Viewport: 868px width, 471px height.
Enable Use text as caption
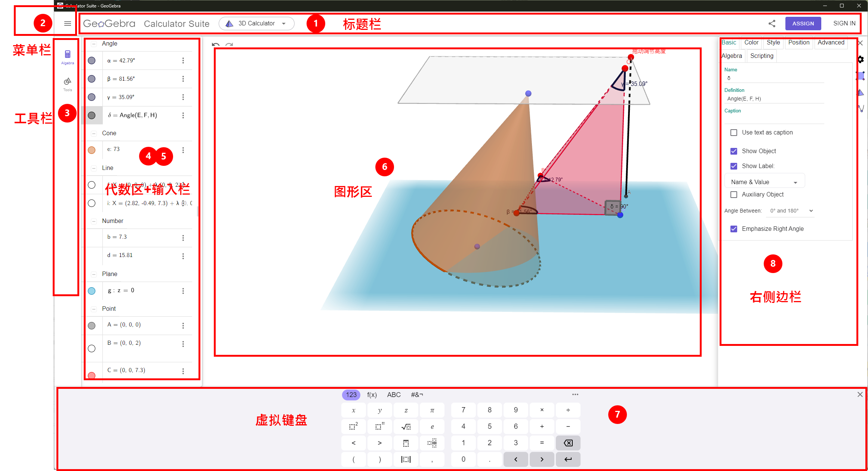coord(734,132)
